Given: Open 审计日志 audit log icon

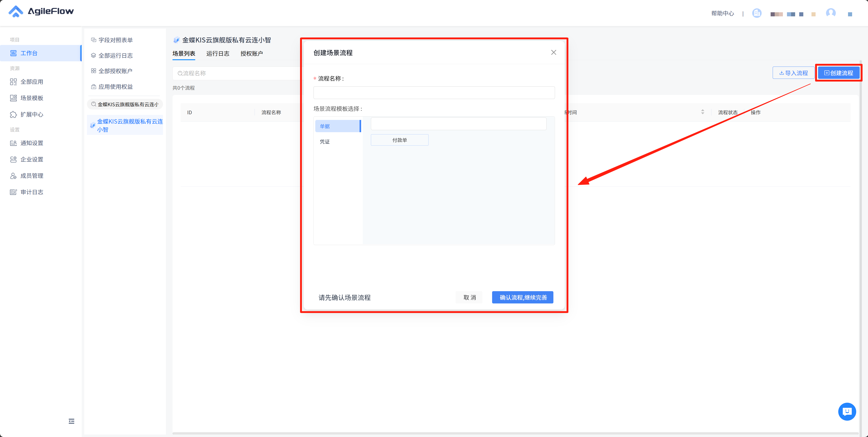Looking at the screenshot, I should pos(13,192).
